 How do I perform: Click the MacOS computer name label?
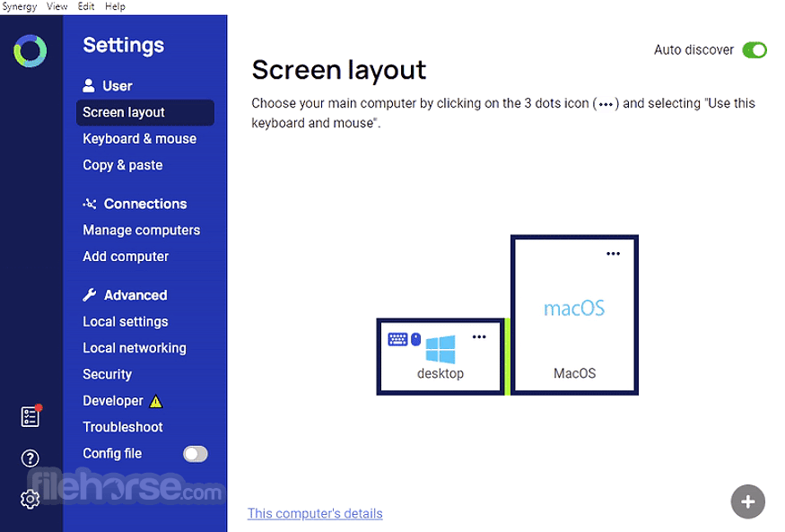pos(575,373)
